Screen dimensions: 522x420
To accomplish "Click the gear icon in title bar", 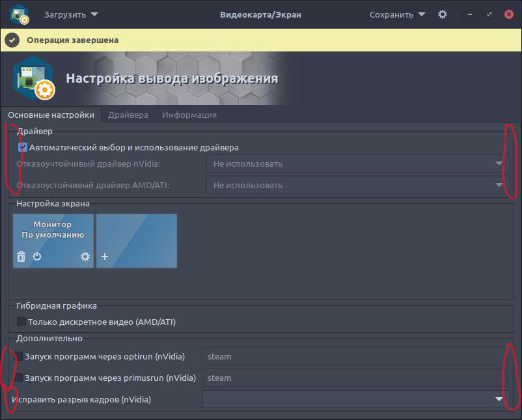I will [443, 14].
